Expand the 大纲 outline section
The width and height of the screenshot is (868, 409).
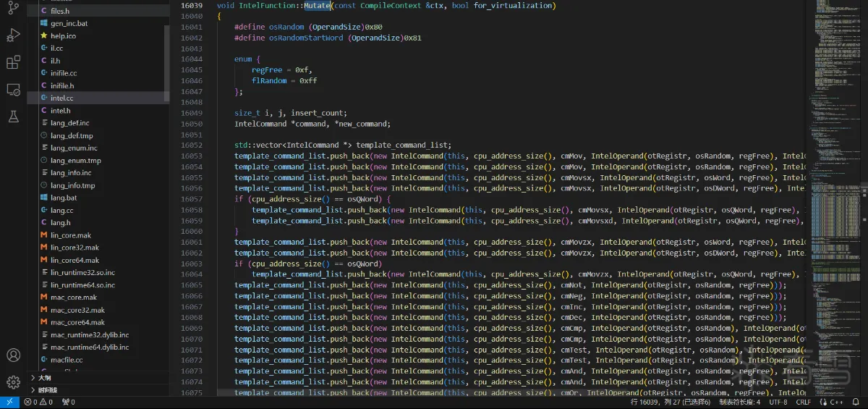(98, 378)
